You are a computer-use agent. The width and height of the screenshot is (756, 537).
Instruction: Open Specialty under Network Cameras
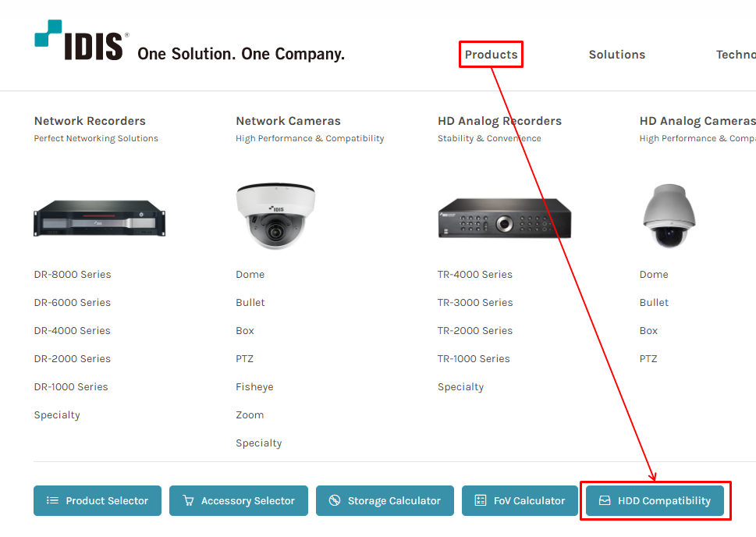coord(259,443)
